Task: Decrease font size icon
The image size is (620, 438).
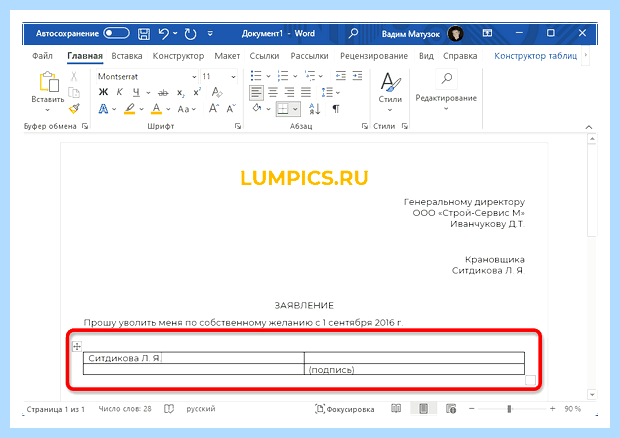Action: click(x=231, y=108)
